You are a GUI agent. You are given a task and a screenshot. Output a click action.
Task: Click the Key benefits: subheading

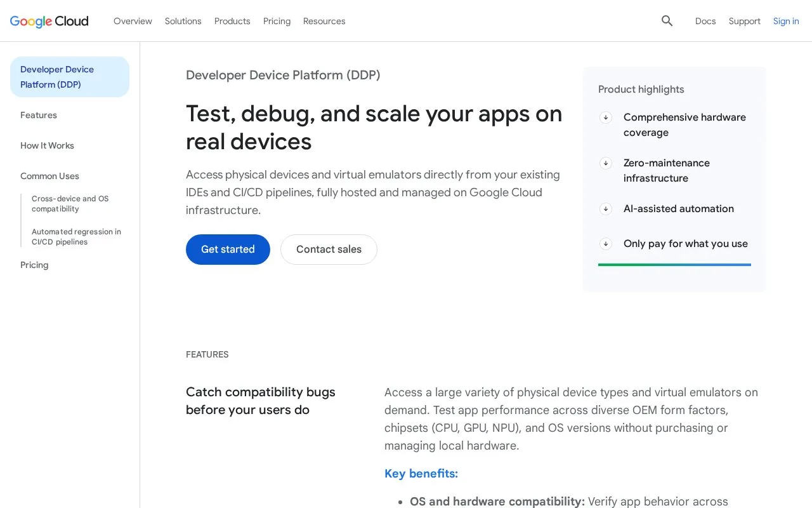(x=421, y=474)
